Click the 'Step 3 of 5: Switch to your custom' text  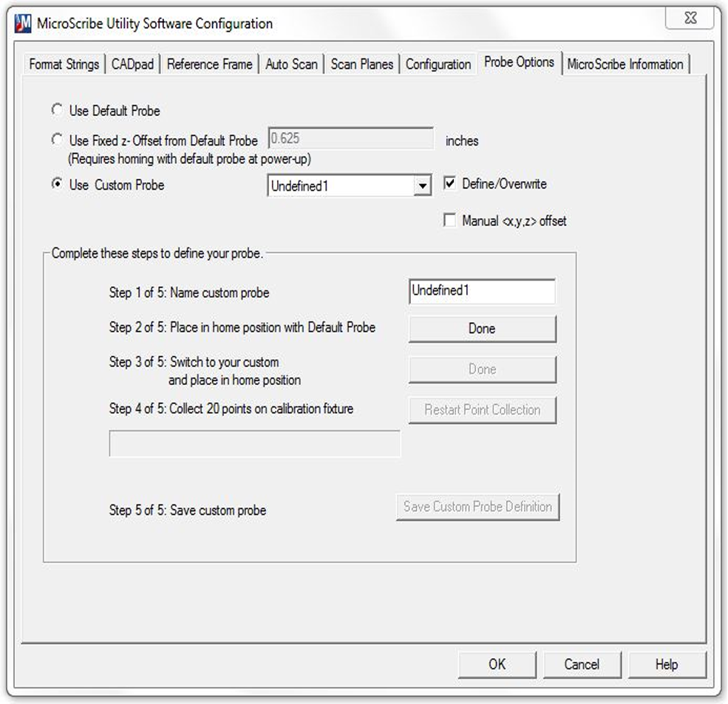205,371
